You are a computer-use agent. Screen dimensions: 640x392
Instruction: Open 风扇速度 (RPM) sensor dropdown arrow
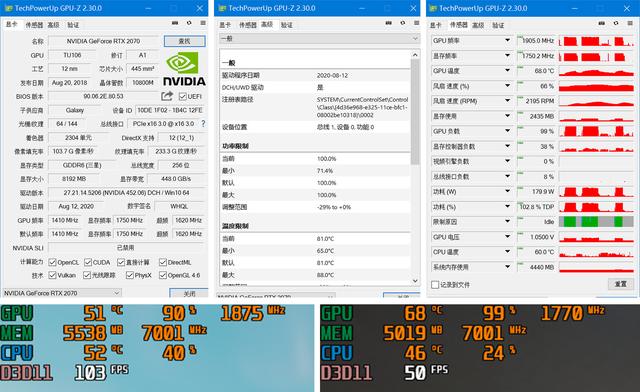(507, 100)
